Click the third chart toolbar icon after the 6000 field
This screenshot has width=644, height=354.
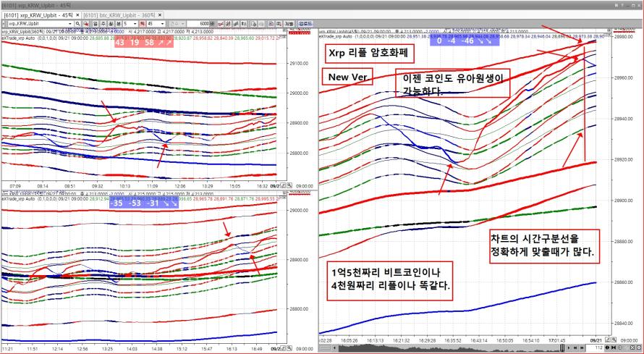(236, 24)
